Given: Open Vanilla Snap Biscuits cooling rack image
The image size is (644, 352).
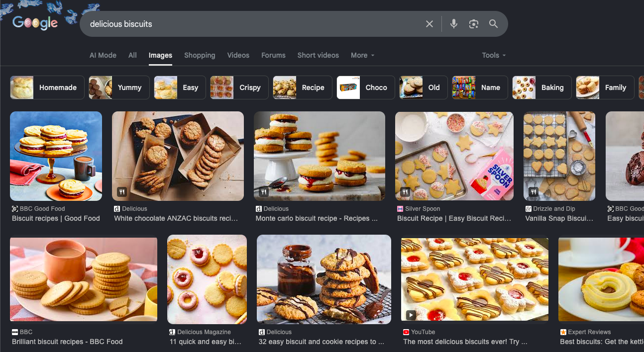Looking at the screenshot, I should (559, 156).
